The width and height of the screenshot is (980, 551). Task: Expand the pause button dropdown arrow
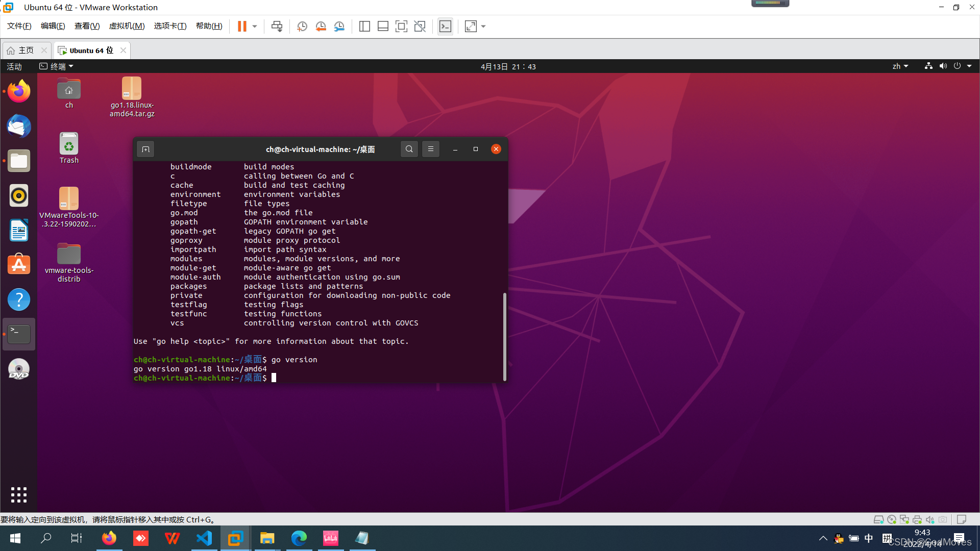[x=254, y=26]
